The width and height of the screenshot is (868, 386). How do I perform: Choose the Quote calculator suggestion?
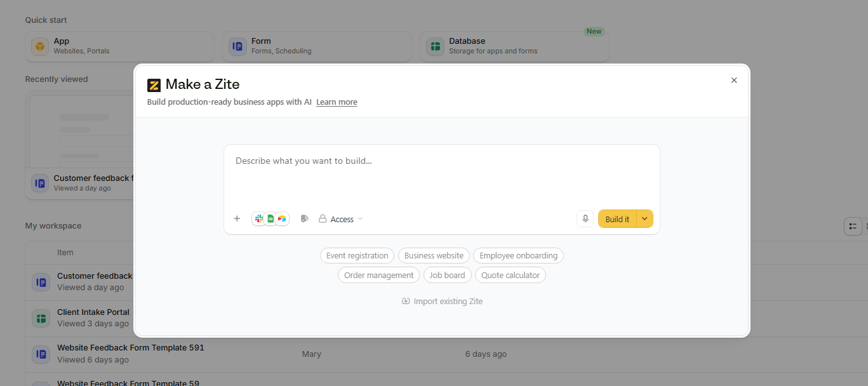pyautogui.click(x=511, y=275)
